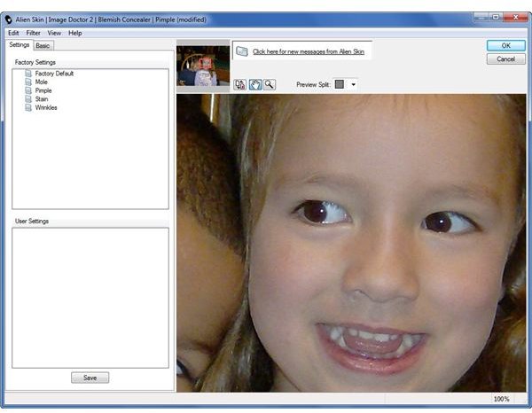The height and width of the screenshot is (413, 532).
Task: Click the 100% zoom status value
Action: point(501,399)
